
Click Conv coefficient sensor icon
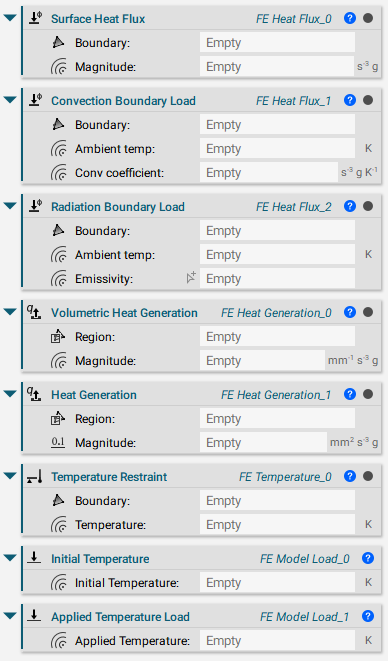pyautogui.click(x=59, y=173)
